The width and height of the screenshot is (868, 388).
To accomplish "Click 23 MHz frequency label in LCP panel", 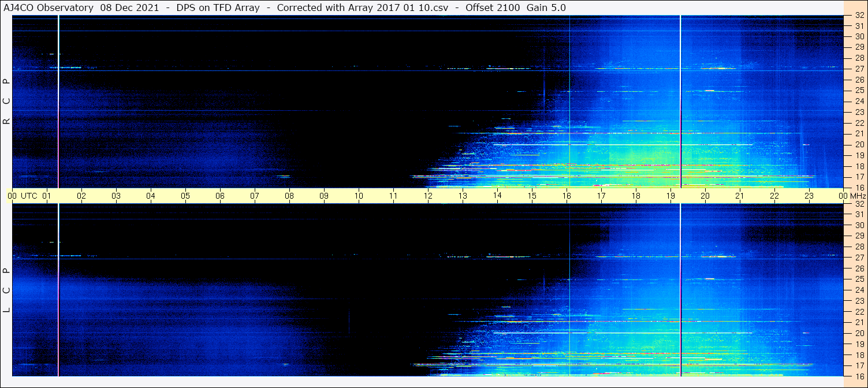I will pyautogui.click(x=859, y=301).
